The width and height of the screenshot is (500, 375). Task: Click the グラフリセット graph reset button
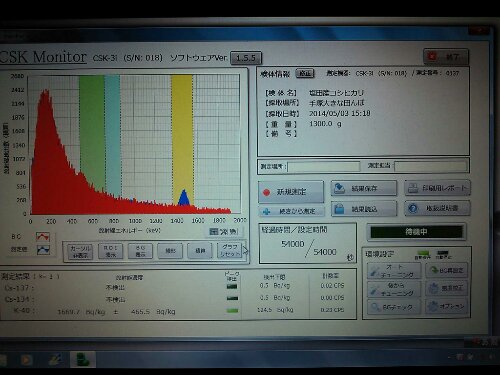click(229, 250)
